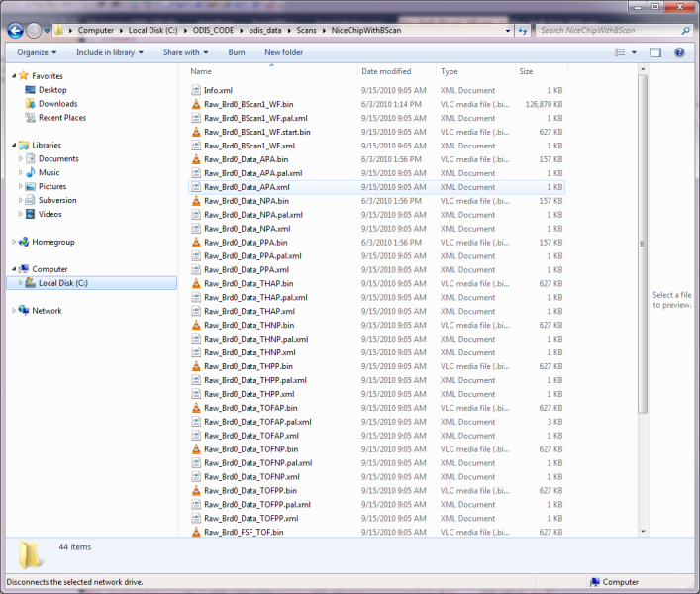Toggle the preview pane button
The image size is (700, 594).
[655, 52]
